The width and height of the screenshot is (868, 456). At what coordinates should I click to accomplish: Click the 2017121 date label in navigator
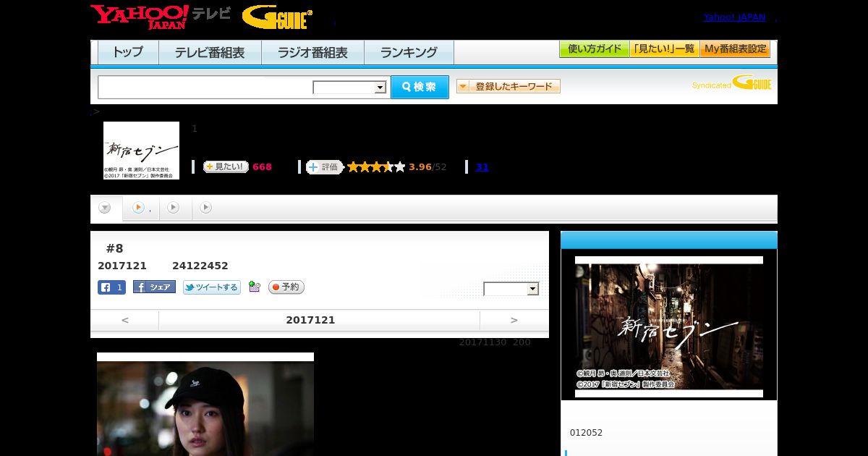pyautogui.click(x=310, y=320)
